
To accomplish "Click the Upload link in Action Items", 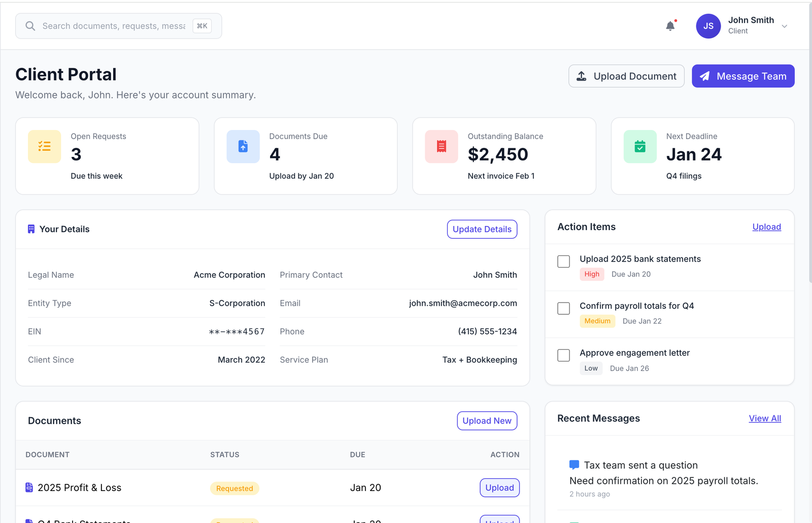I will 766,227.
